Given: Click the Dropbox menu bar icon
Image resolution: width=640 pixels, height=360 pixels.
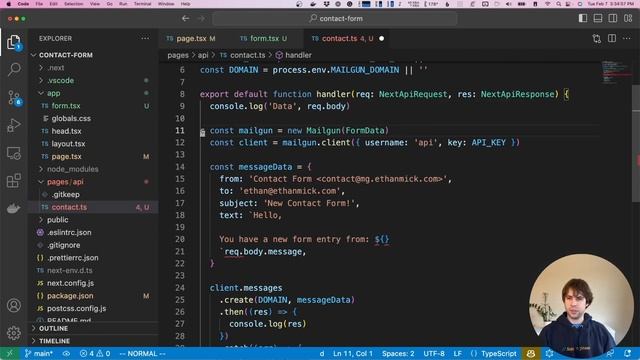Looking at the screenshot, I should 326,4.
